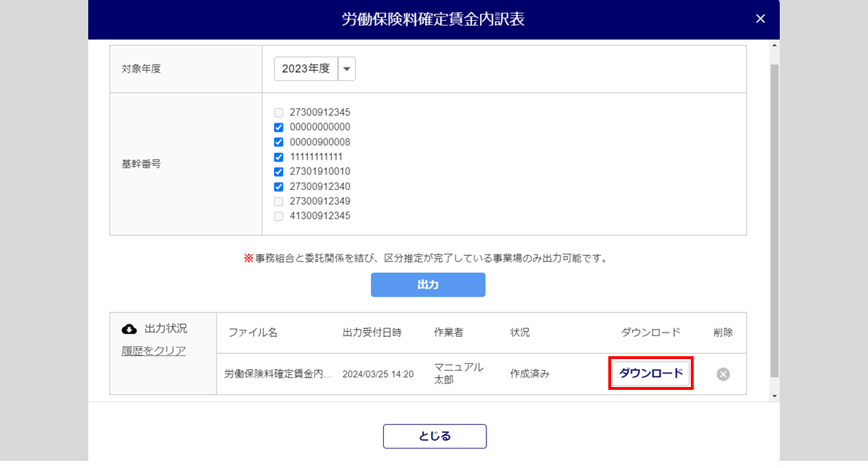Uncheck the 00000000000 checkbox
868x468 pixels.
click(x=279, y=127)
